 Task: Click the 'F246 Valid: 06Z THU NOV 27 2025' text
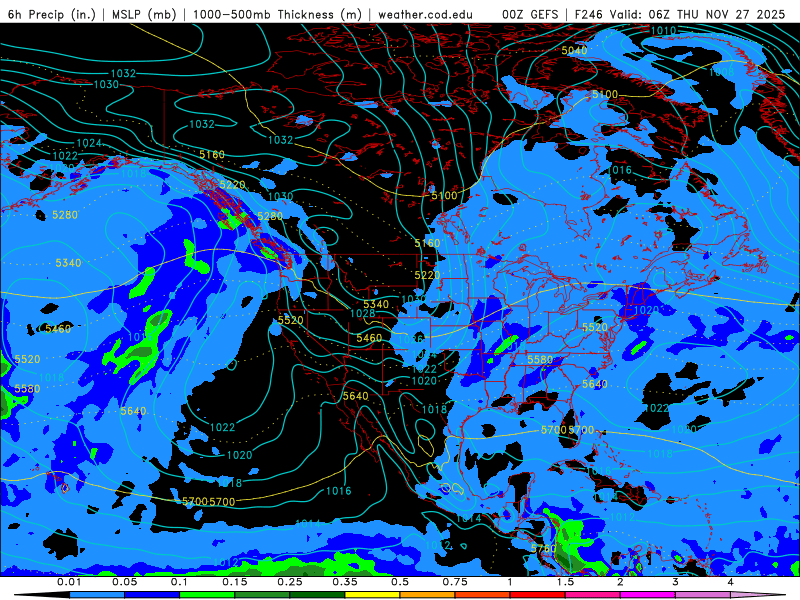click(x=680, y=14)
